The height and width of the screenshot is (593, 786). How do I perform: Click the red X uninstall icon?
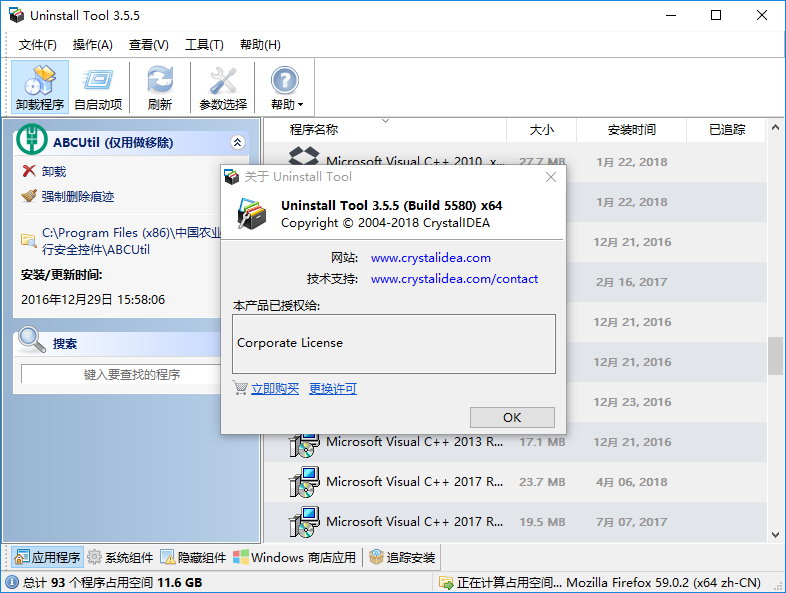pyautogui.click(x=29, y=171)
